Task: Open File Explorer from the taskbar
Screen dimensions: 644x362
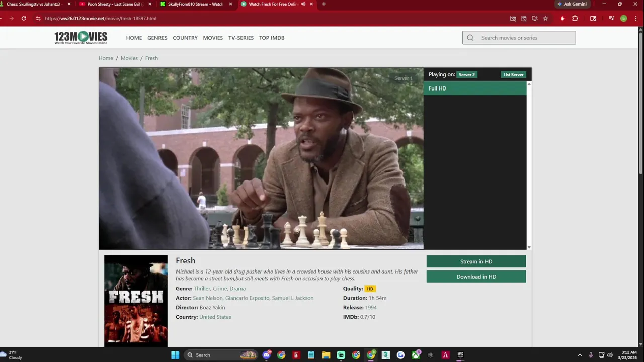Action: (x=326, y=355)
